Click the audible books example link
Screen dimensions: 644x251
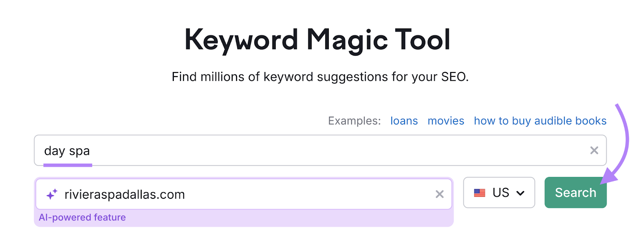(540, 121)
